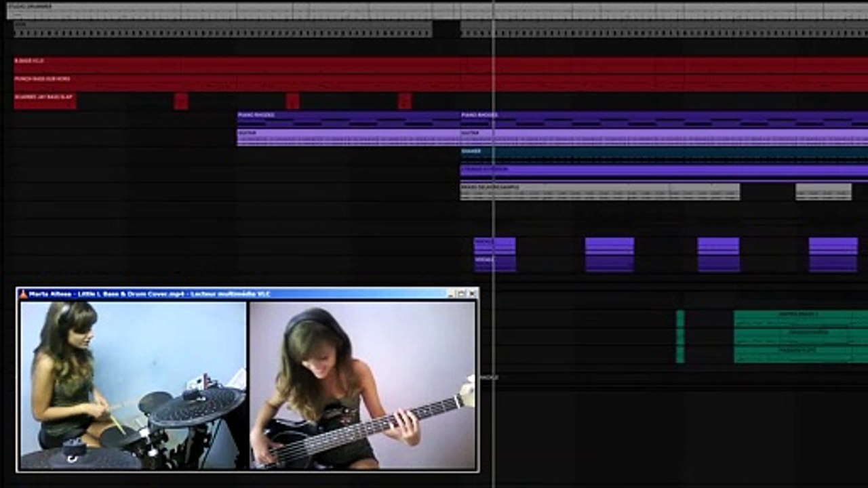Select the bottom large green clip

801,354
